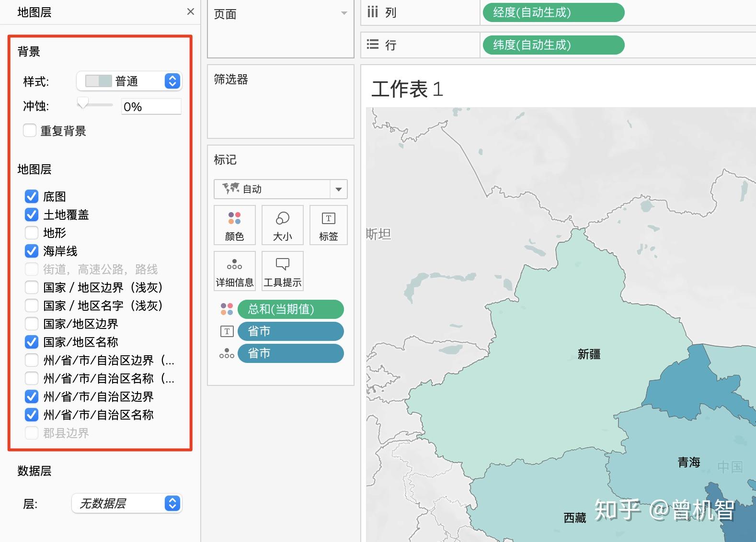Open the 颜色 color mark card
Screen dimensions: 756x542
click(x=235, y=225)
